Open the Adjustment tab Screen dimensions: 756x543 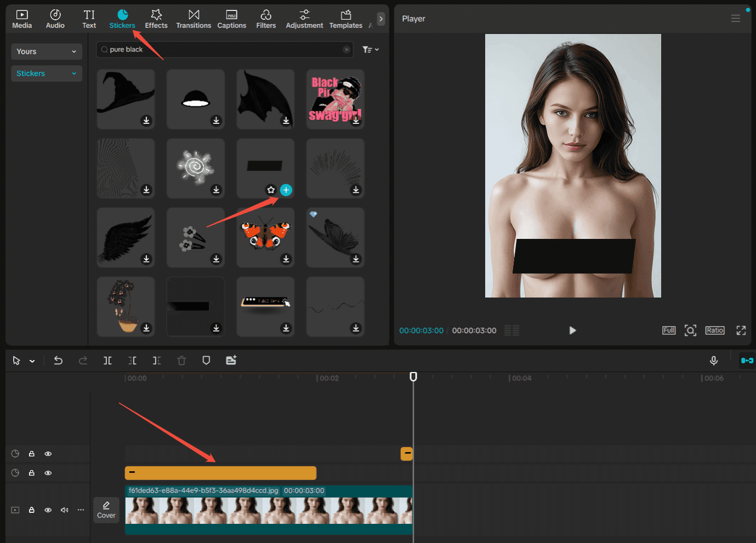coord(304,19)
